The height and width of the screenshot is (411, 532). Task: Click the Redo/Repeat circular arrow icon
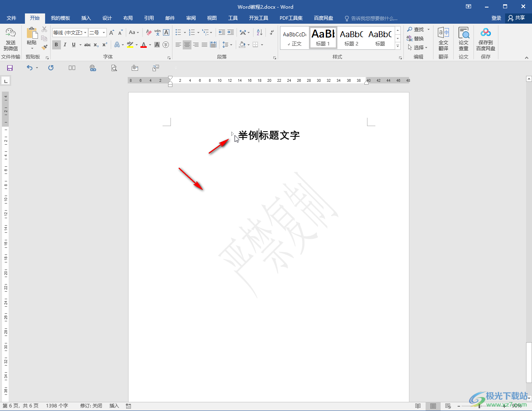click(x=51, y=68)
